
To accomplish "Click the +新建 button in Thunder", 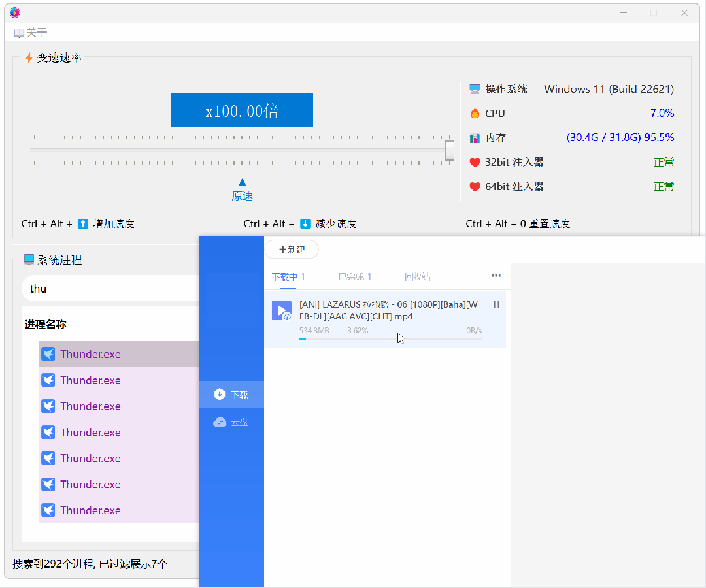I will [292, 249].
